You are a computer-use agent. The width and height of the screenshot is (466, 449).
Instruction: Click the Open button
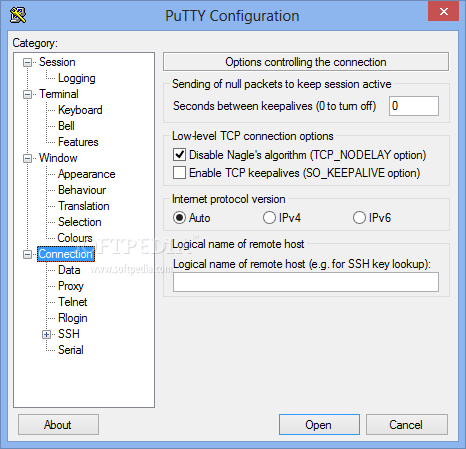coord(319,425)
